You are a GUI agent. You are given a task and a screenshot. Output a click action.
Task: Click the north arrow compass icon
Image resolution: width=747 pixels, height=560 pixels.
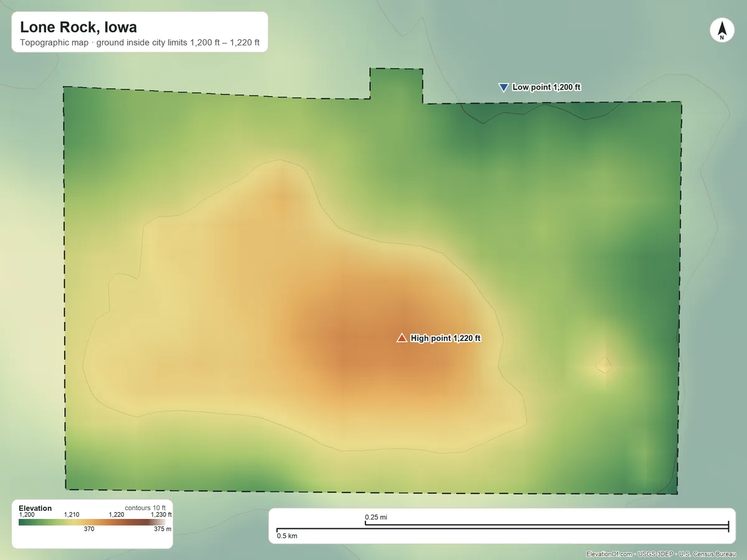(721, 30)
